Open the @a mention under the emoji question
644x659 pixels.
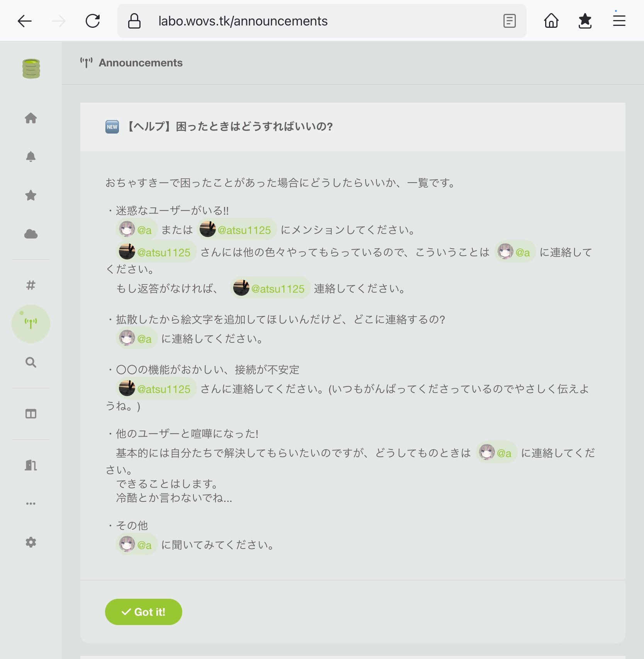(x=137, y=339)
